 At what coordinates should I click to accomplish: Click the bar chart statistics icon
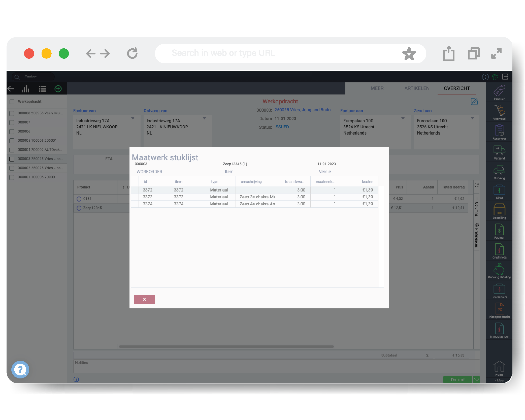[25, 89]
